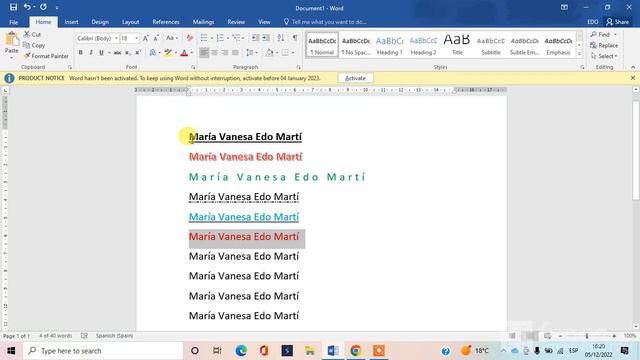This screenshot has height=360, width=640.
Task: Copy the selection to clipboard
Action: tap(34, 45)
